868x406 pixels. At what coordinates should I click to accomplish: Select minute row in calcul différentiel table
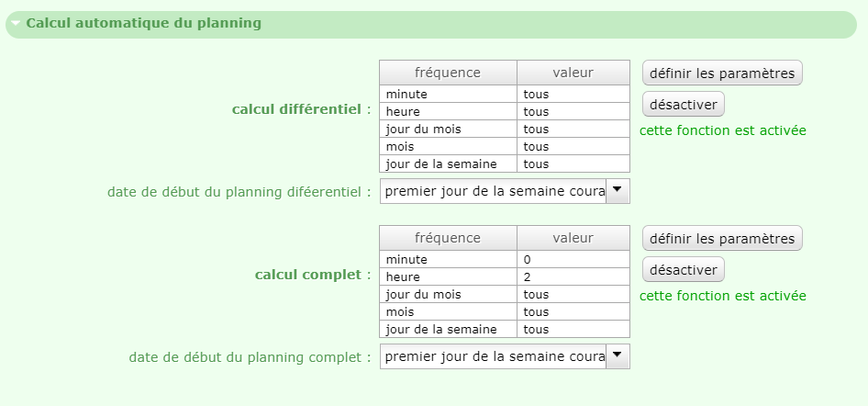tap(448, 94)
